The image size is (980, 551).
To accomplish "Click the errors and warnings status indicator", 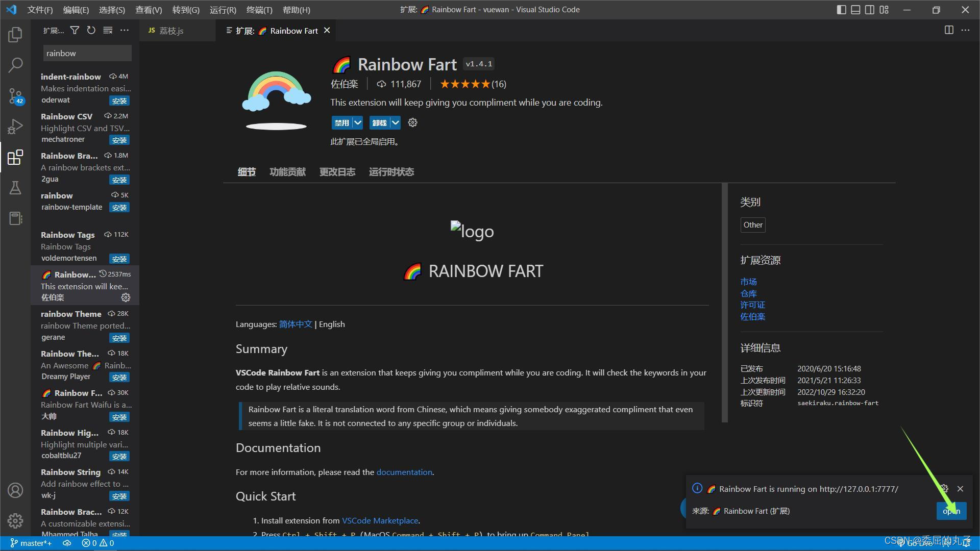I will click(98, 543).
